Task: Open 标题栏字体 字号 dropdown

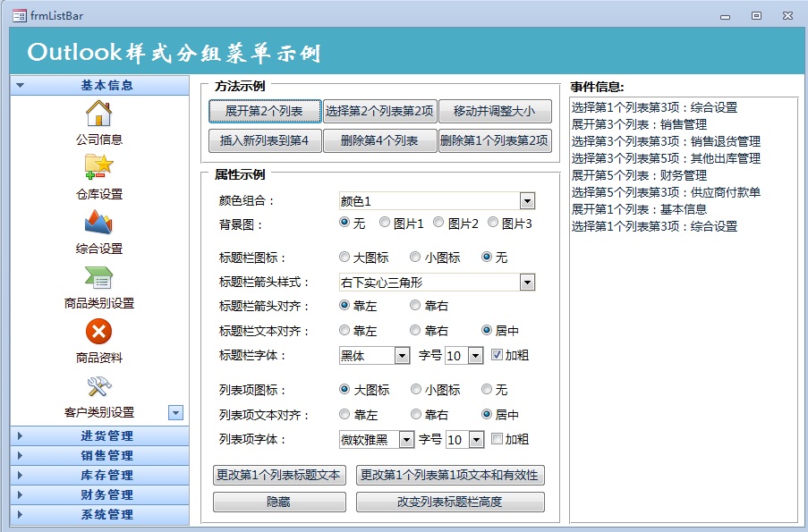Action: pyautogui.click(x=476, y=355)
